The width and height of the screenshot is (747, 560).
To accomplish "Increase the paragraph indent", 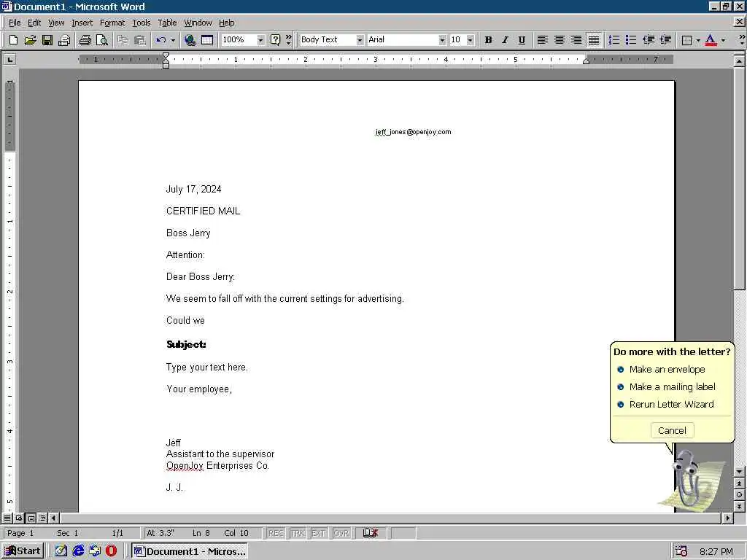I will (x=665, y=40).
